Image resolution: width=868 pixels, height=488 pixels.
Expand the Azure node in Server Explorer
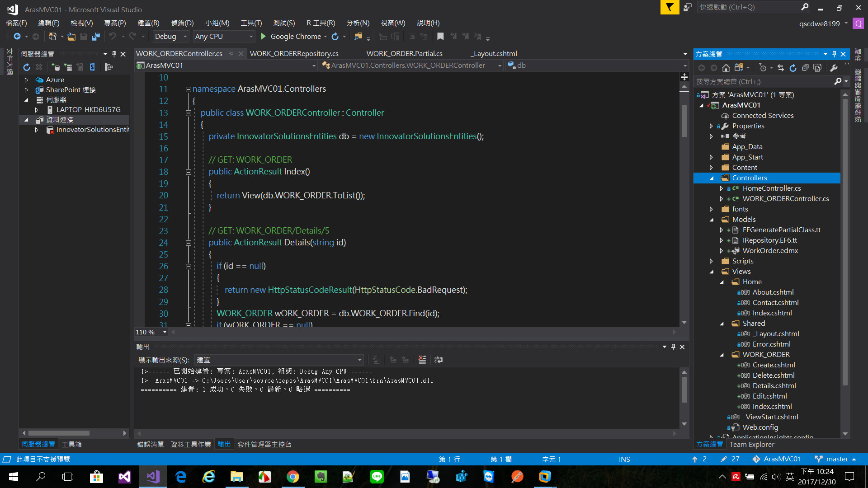pyautogui.click(x=26, y=80)
